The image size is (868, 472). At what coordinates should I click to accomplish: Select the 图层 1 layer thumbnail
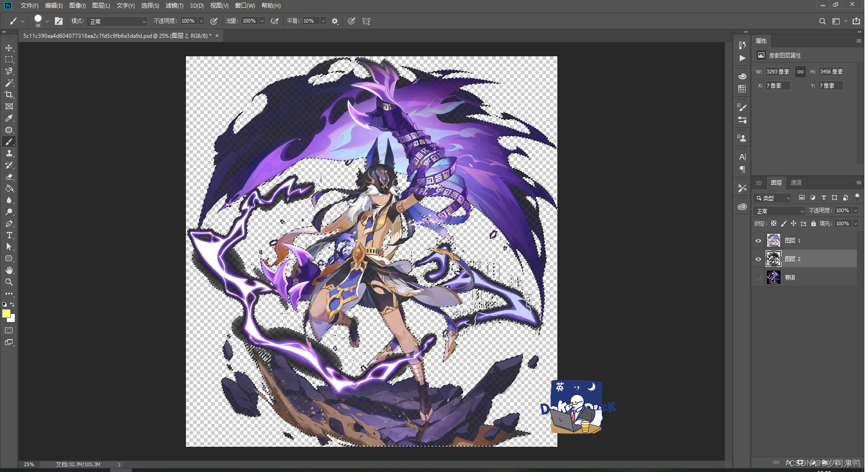coord(773,241)
